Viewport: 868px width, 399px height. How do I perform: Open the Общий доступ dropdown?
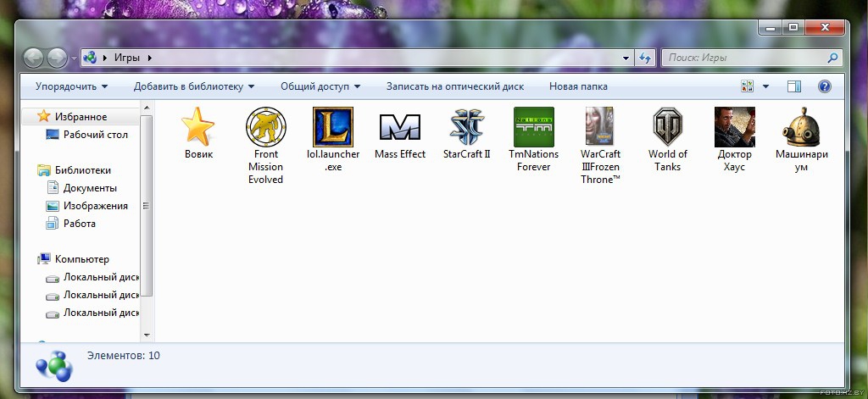(320, 86)
